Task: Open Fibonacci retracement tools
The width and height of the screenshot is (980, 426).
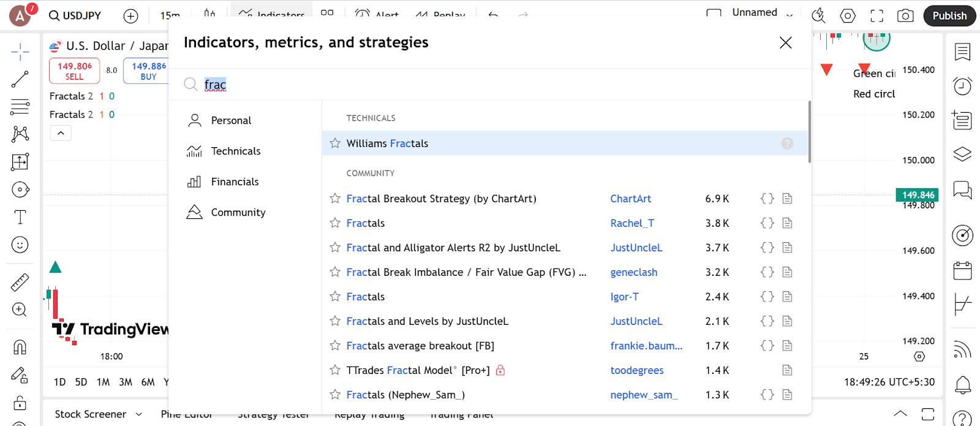Action: pyautogui.click(x=20, y=107)
